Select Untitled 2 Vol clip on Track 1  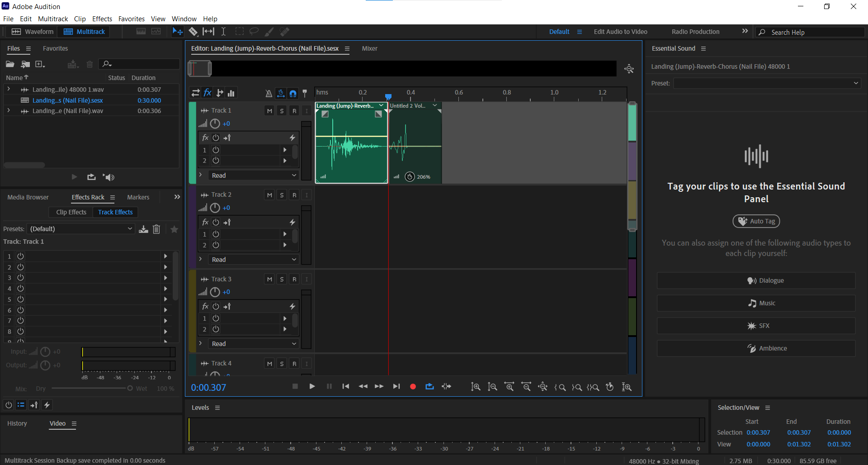pos(415,142)
